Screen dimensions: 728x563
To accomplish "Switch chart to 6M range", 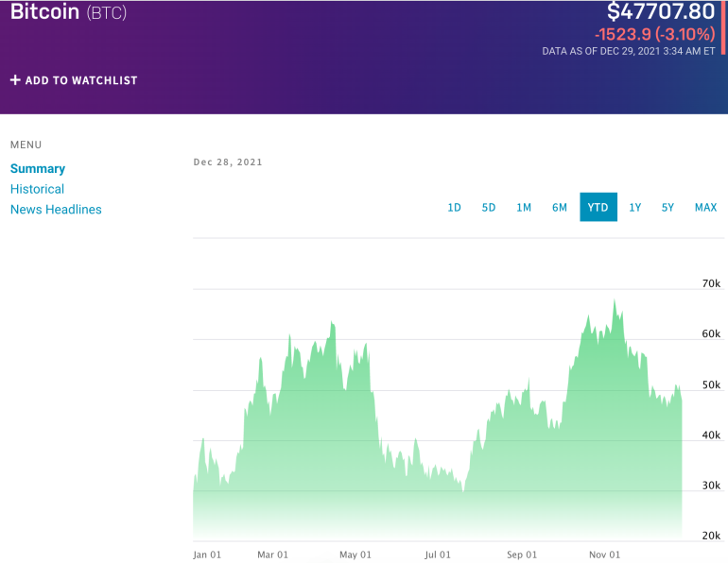I will tap(560, 207).
